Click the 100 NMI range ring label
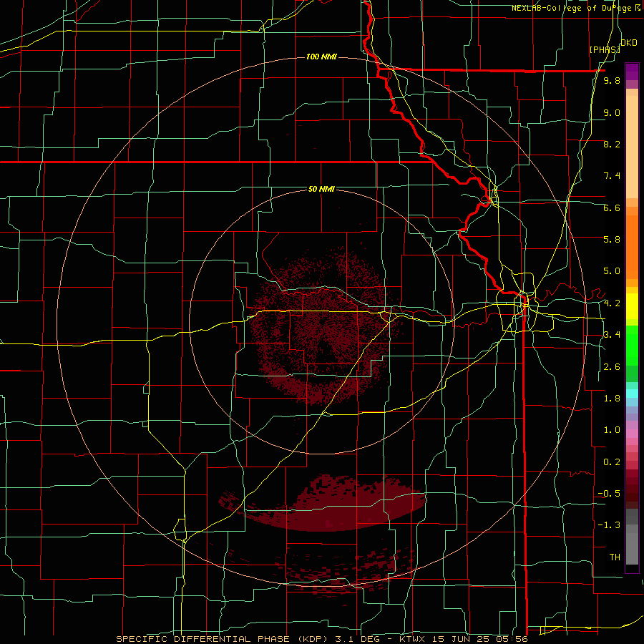Viewport: 644px width, 644px height. (321, 57)
